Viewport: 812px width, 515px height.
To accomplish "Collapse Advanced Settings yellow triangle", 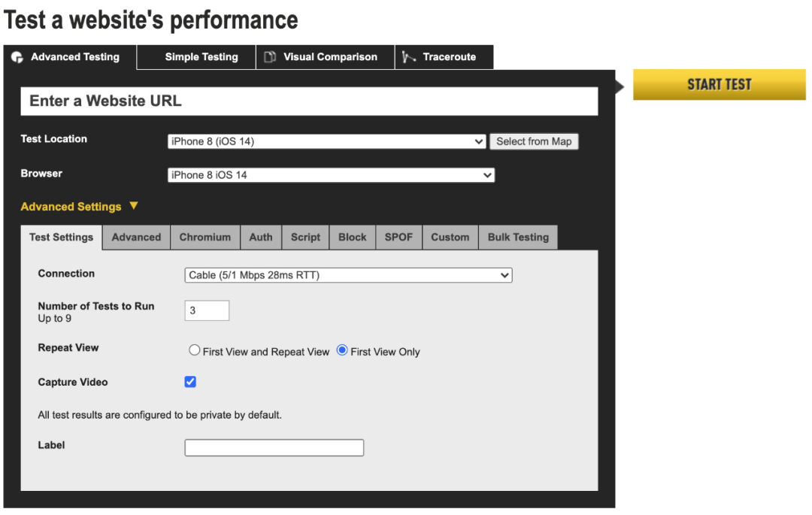I will pyautogui.click(x=134, y=205).
